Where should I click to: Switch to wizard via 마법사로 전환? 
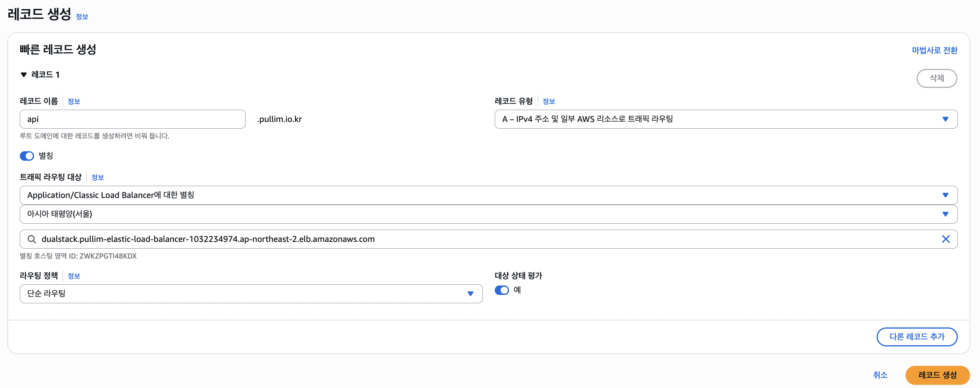[x=934, y=50]
